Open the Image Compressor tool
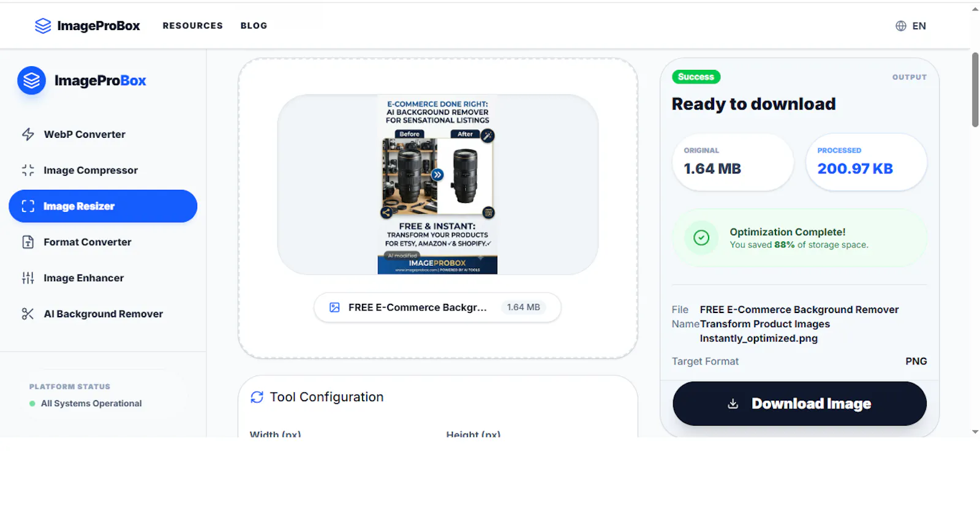 click(x=103, y=170)
